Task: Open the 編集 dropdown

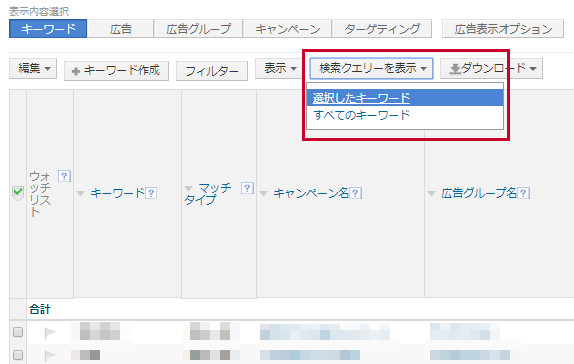Action: (33, 68)
